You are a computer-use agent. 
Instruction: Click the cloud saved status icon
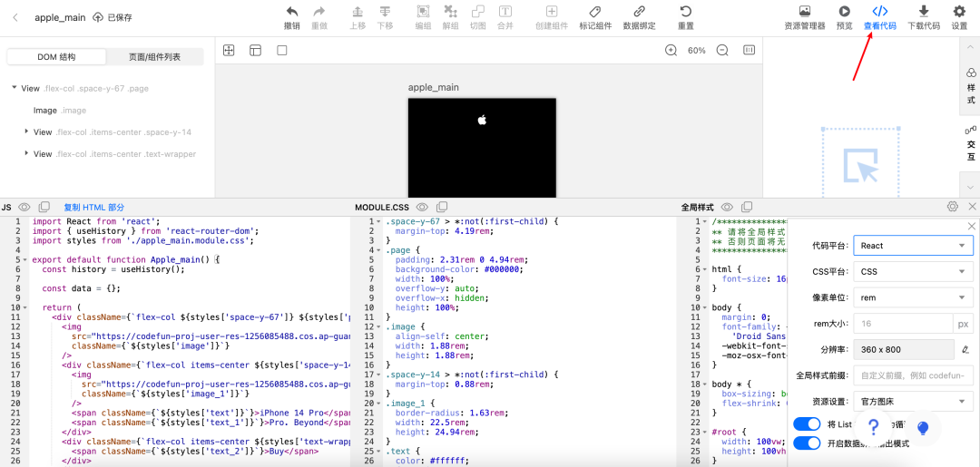pos(98,17)
